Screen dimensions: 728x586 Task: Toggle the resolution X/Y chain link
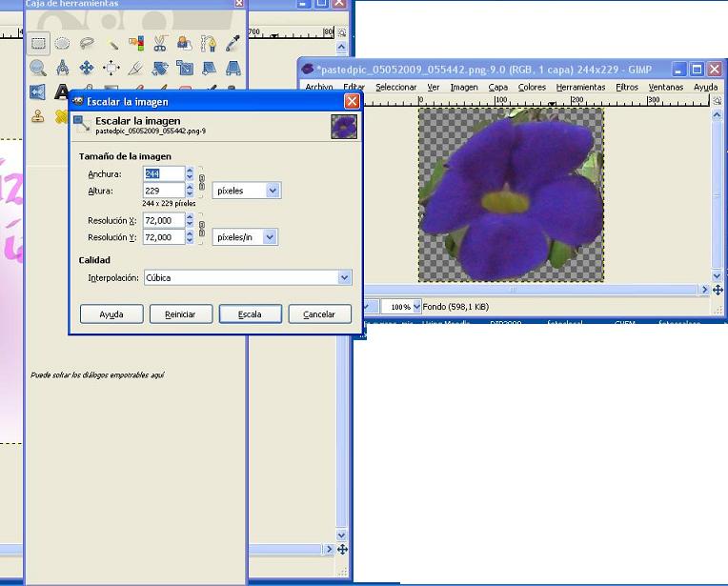[x=202, y=229]
